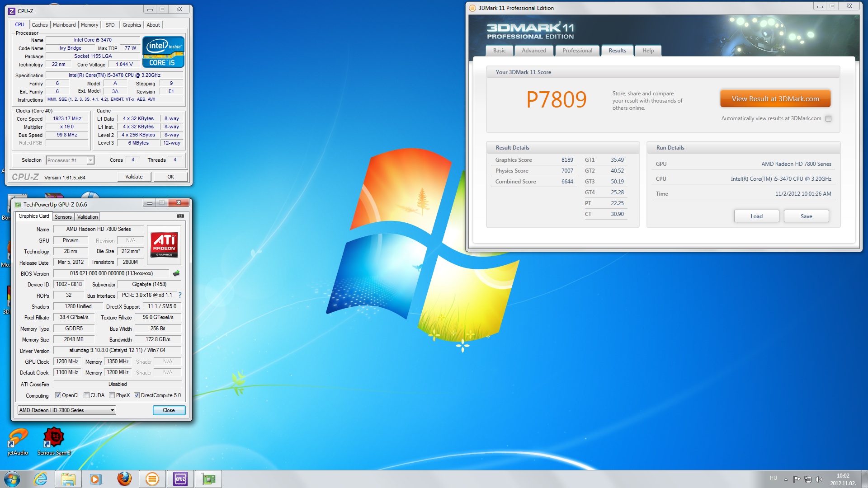Click the system clock in the tray
The width and height of the screenshot is (868, 488).
[x=843, y=479]
